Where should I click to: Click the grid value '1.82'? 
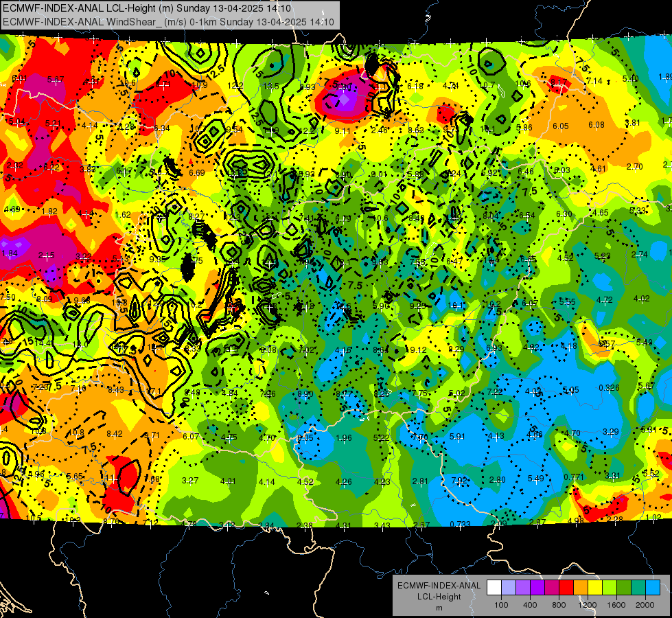tap(49, 211)
